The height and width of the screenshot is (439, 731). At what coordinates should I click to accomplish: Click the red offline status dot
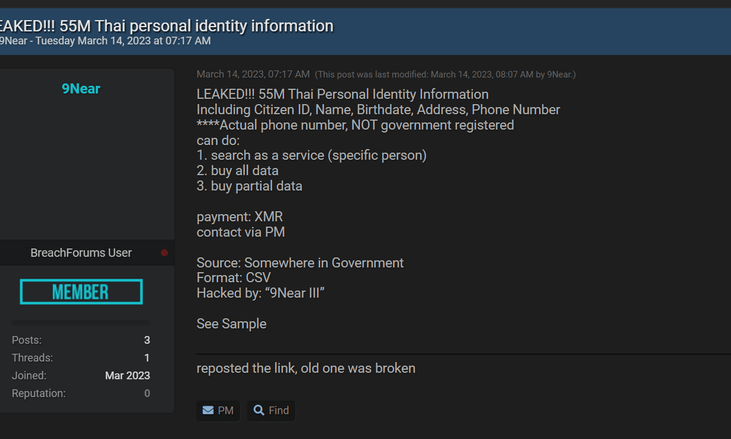(x=164, y=253)
